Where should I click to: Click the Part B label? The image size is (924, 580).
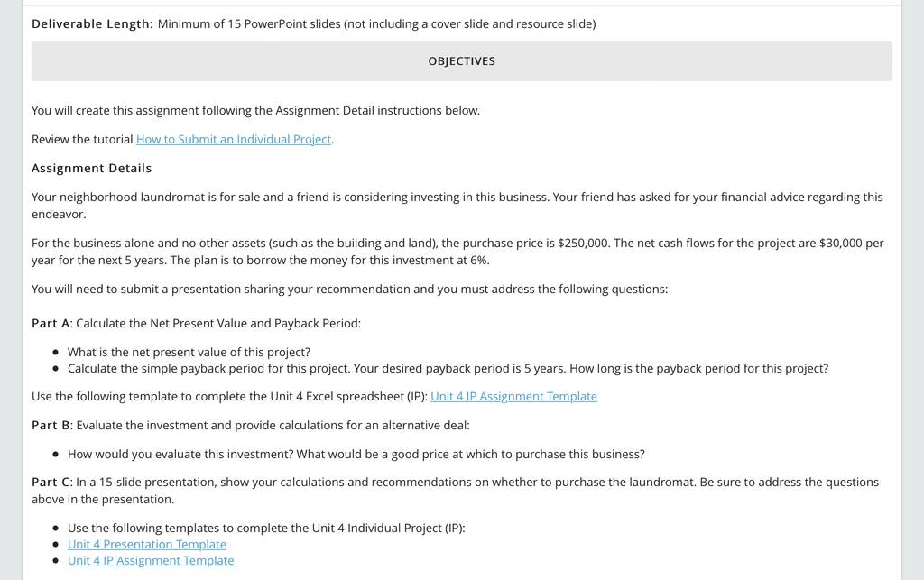51,425
